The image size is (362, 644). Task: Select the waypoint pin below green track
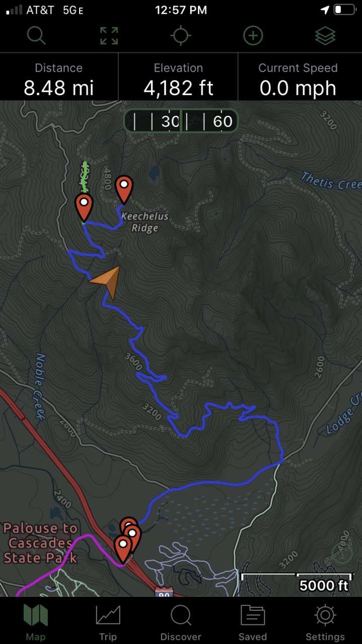pyautogui.click(x=84, y=207)
